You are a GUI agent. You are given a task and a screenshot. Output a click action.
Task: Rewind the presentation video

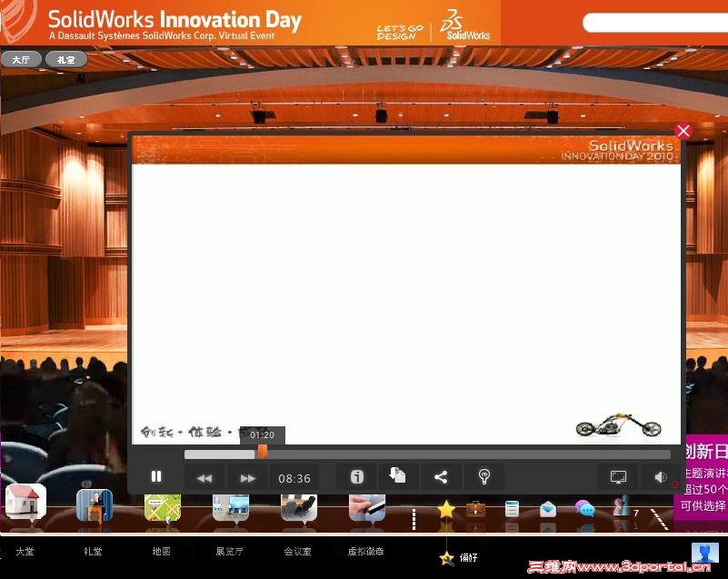point(204,478)
